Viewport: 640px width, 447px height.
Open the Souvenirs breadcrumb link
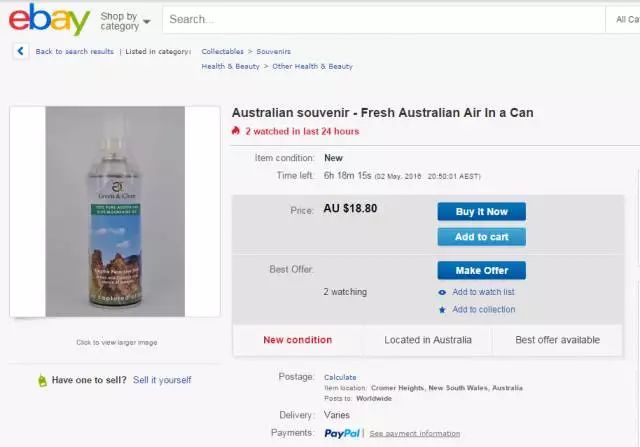point(274,51)
